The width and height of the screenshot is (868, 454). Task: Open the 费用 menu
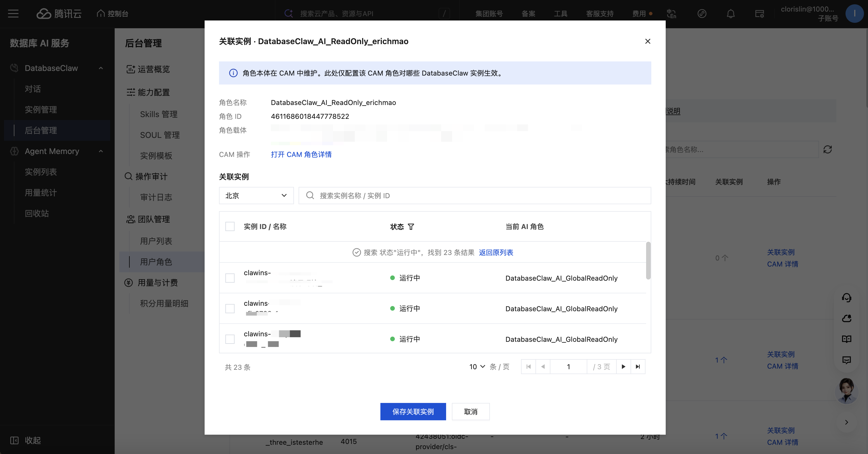pos(639,14)
